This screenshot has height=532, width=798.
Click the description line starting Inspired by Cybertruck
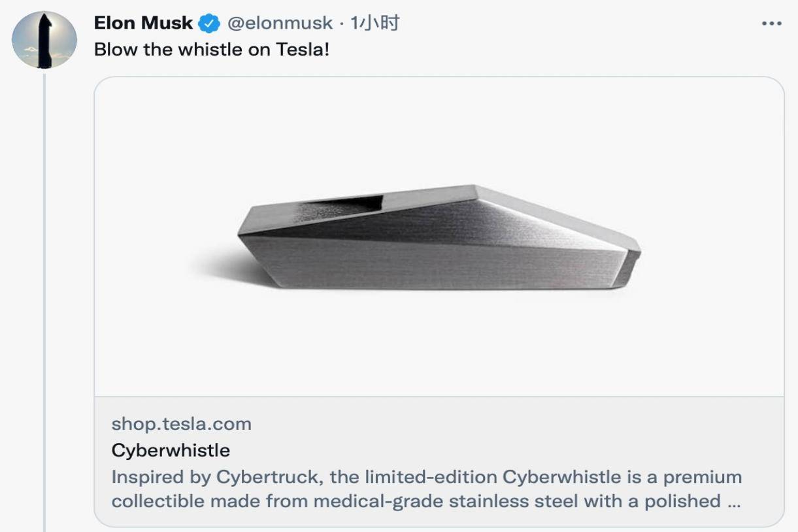click(427, 477)
